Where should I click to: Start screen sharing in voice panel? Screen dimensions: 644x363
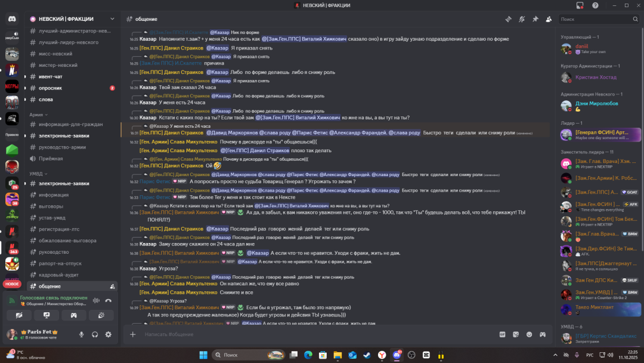(x=47, y=315)
